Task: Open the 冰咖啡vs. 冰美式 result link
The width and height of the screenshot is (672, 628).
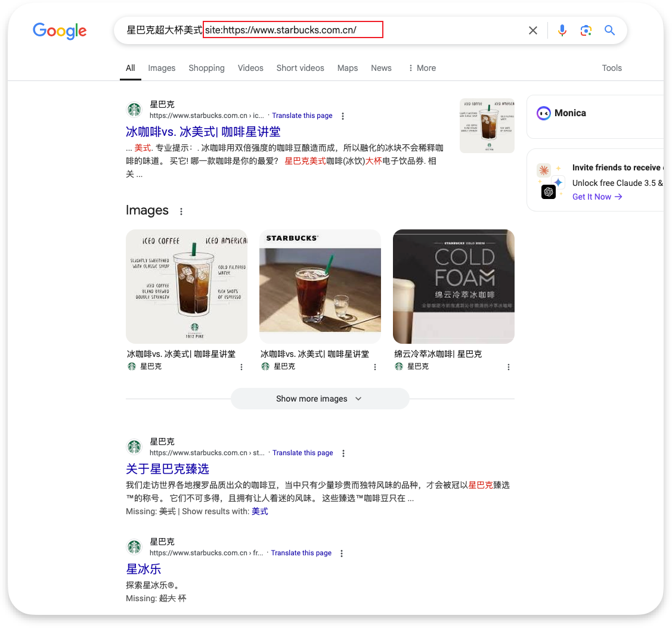Action: tap(203, 132)
